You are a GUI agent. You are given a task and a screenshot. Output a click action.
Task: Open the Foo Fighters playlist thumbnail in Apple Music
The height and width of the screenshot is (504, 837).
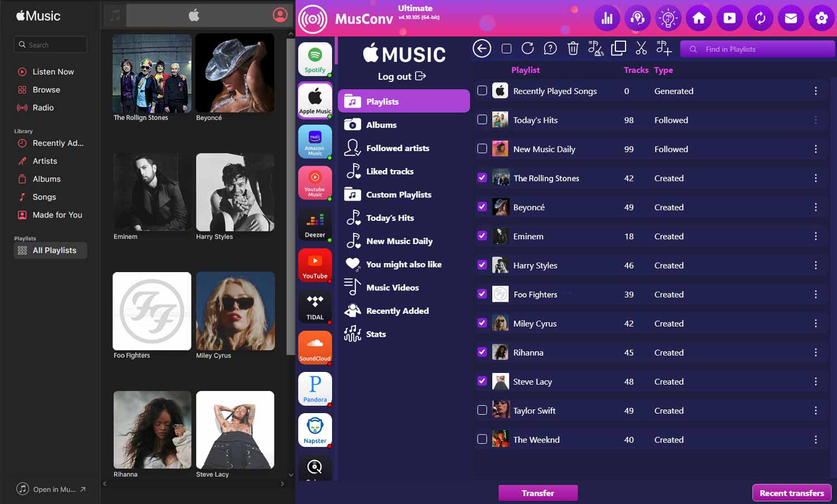[152, 311]
